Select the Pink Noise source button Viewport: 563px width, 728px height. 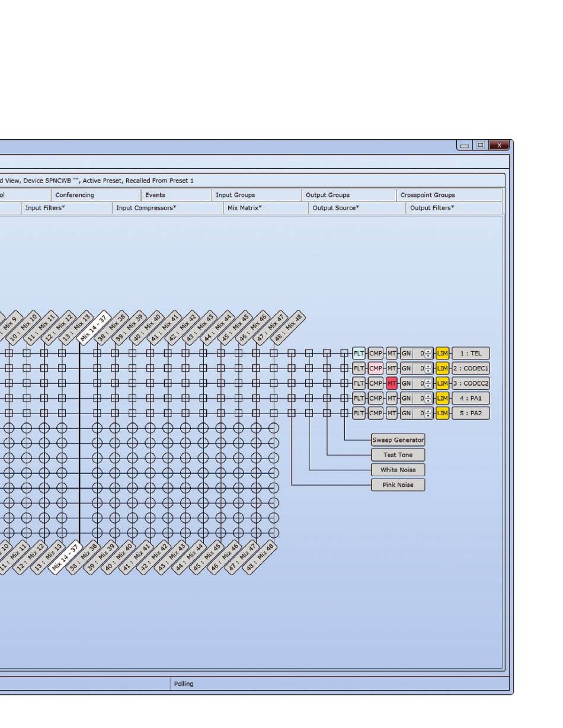pyautogui.click(x=398, y=485)
